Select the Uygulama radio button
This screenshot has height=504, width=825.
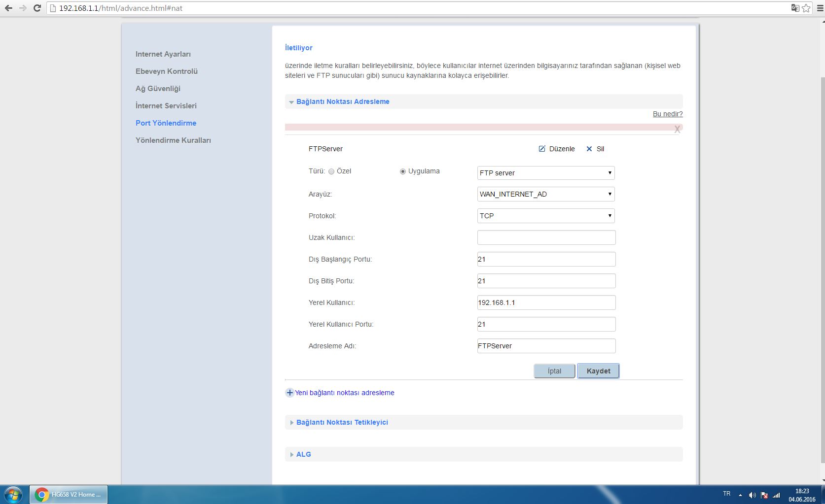(x=403, y=171)
